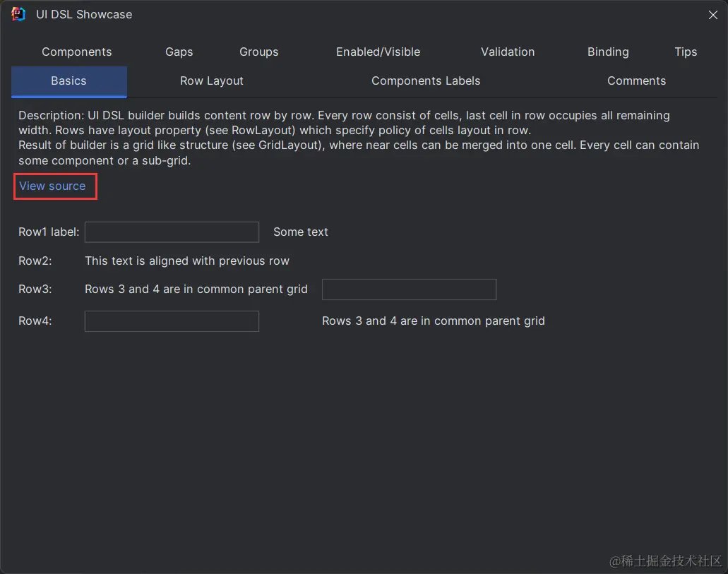
Task: Open the Comments sub-tab
Action: (x=636, y=81)
